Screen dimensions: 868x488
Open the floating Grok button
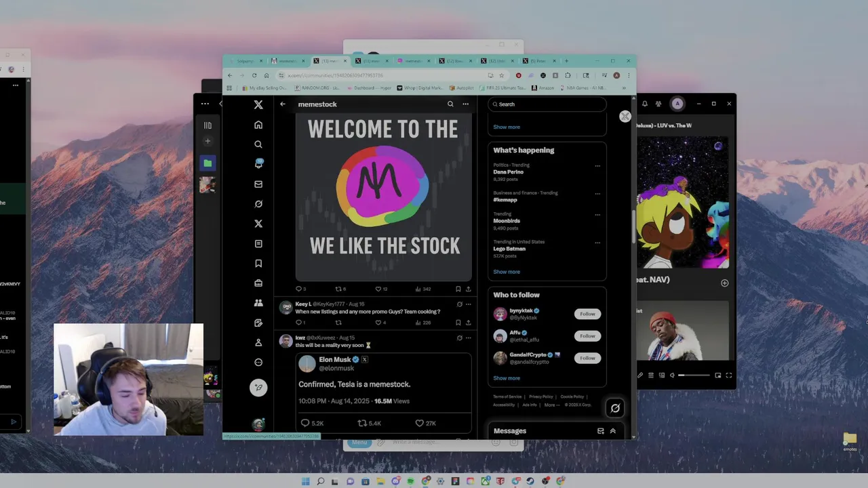coord(615,408)
